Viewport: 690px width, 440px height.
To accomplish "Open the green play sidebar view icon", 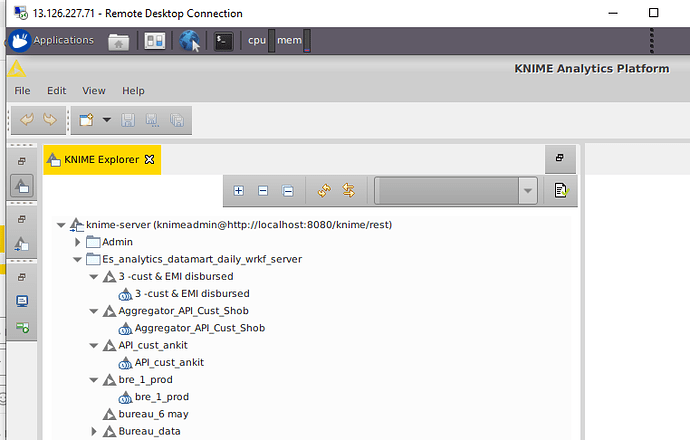I will point(22,327).
